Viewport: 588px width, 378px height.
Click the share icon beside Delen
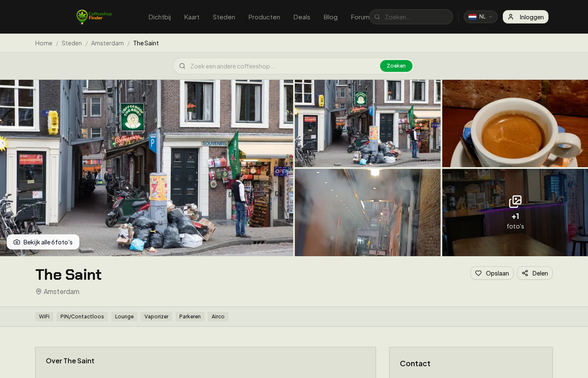(x=525, y=273)
